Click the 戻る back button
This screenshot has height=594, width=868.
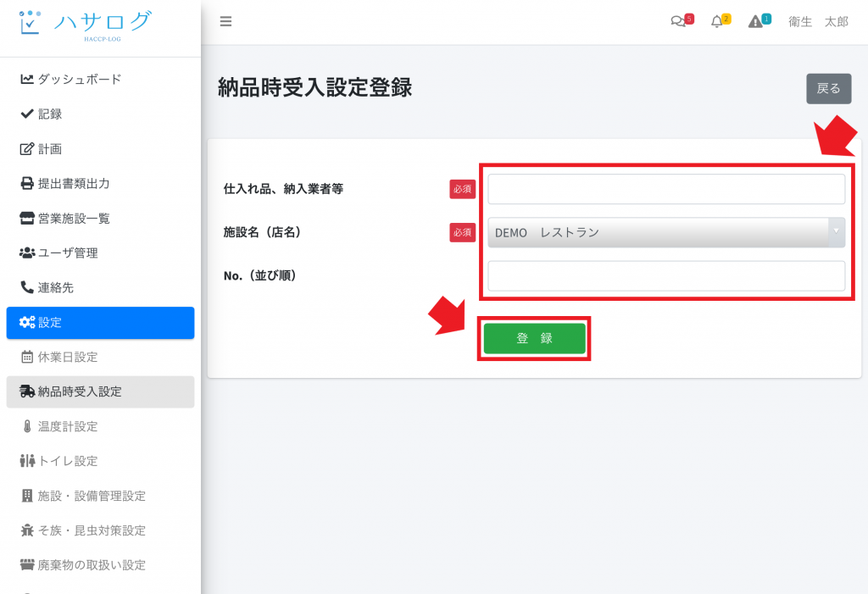click(828, 89)
